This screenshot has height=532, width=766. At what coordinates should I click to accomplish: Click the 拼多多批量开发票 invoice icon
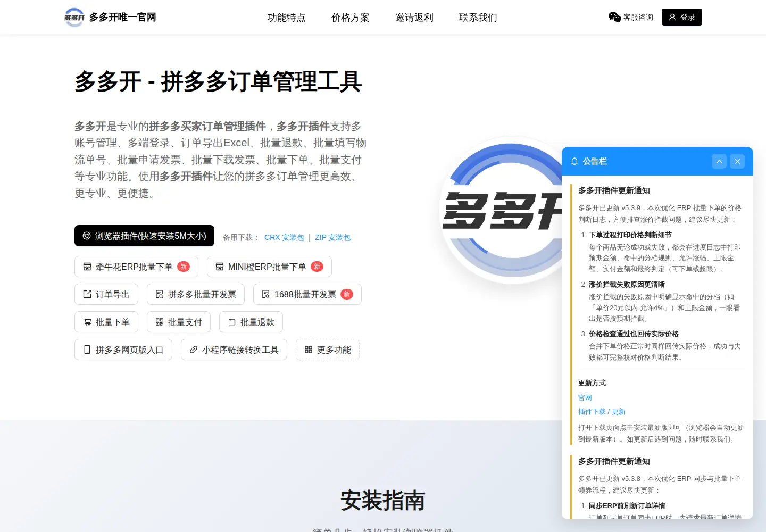160,294
